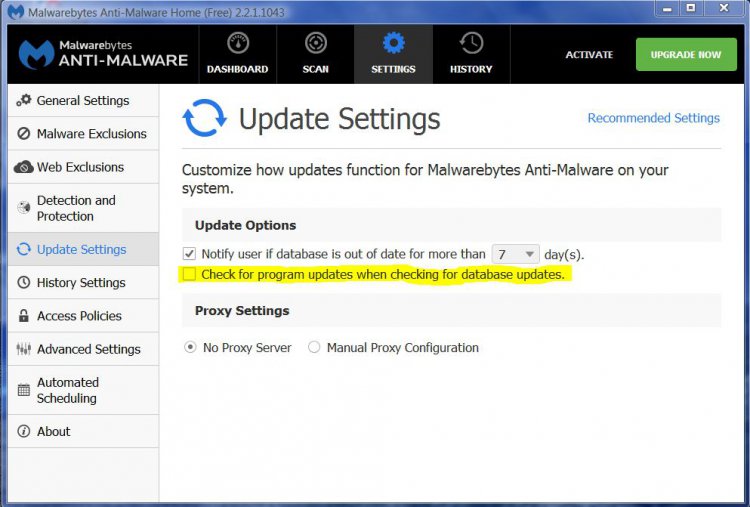Open the Dashboard gauge icon

click(238, 44)
